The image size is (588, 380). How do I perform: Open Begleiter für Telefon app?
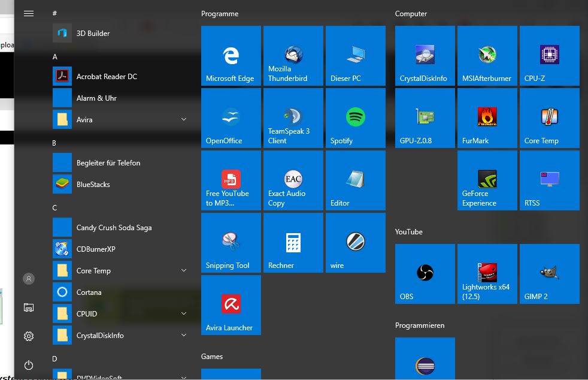(x=121, y=162)
